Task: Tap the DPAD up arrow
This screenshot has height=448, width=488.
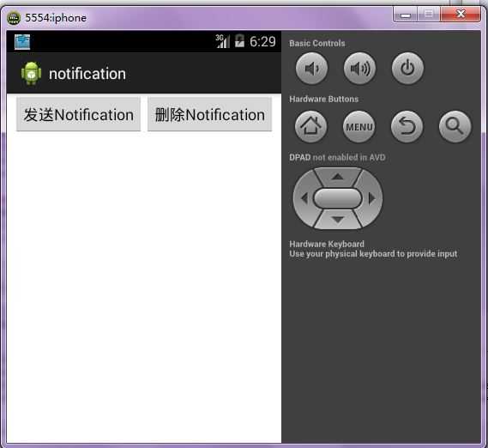Action: pos(337,177)
